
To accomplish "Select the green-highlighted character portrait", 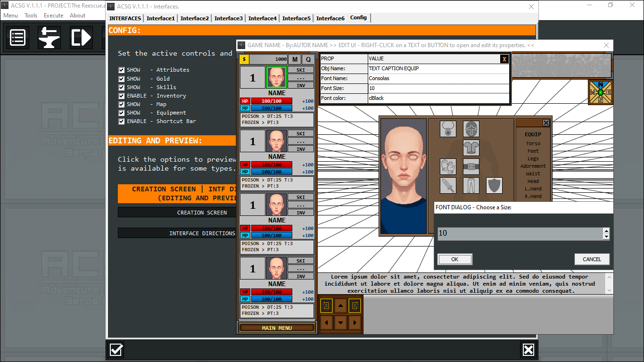I will point(277,77).
